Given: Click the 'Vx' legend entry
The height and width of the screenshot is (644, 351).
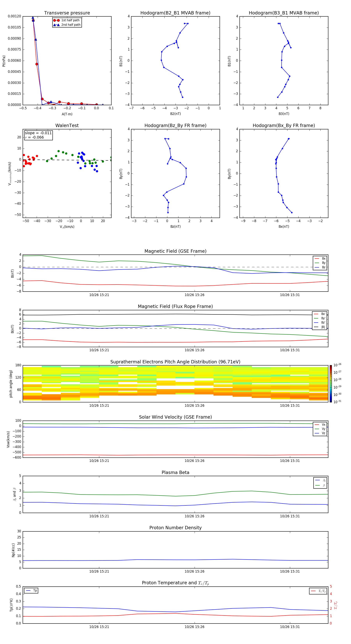Looking at the screenshot, I should (320, 424).
